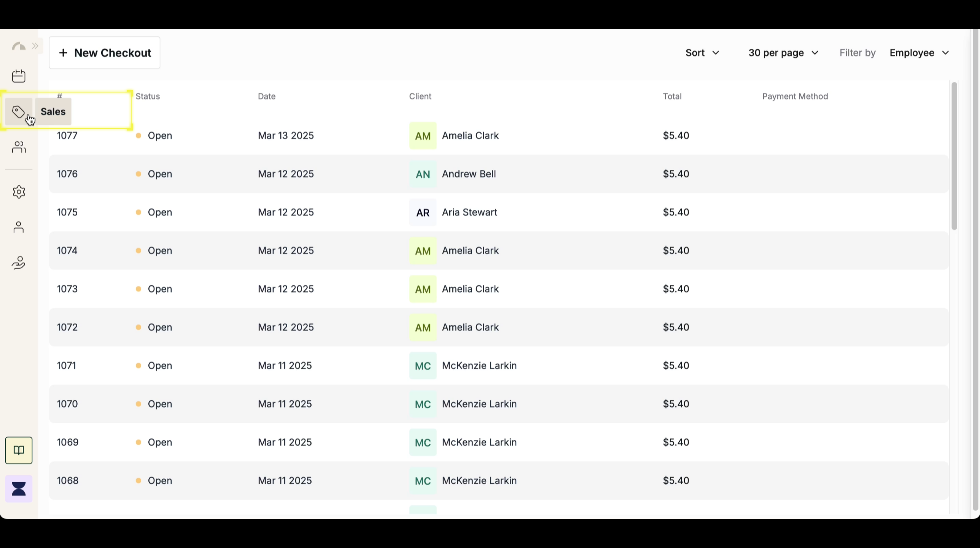
Task: Open the Clients section via people icon
Action: click(19, 147)
